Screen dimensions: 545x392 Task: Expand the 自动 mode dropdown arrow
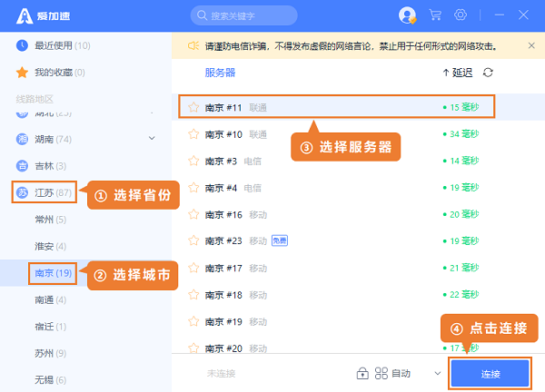(437, 373)
